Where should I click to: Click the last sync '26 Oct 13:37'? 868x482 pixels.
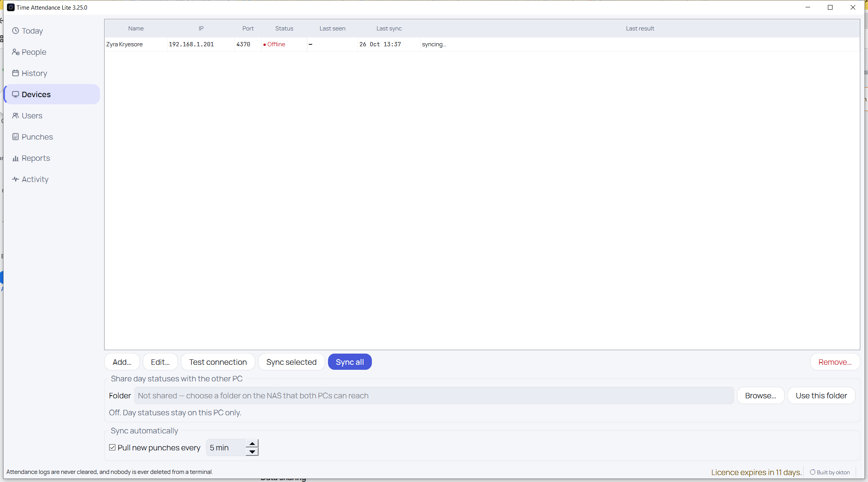(380, 44)
